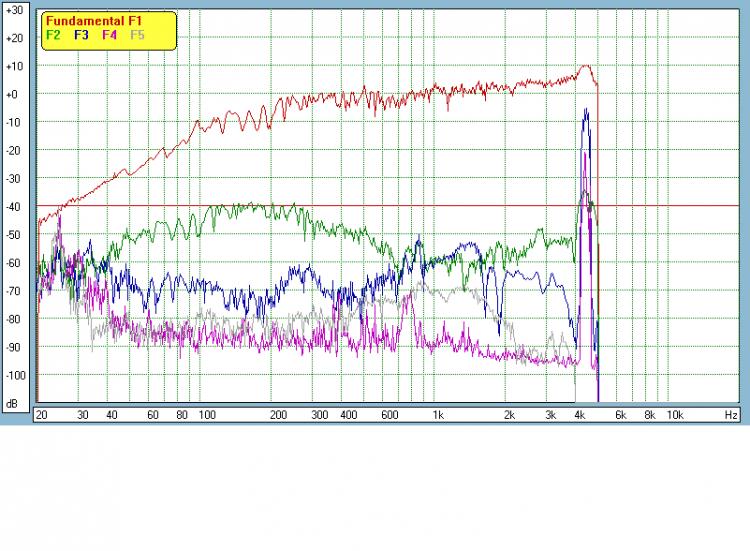750x551 pixels.
Task: Click the 8k frequency label
Action: [650, 415]
